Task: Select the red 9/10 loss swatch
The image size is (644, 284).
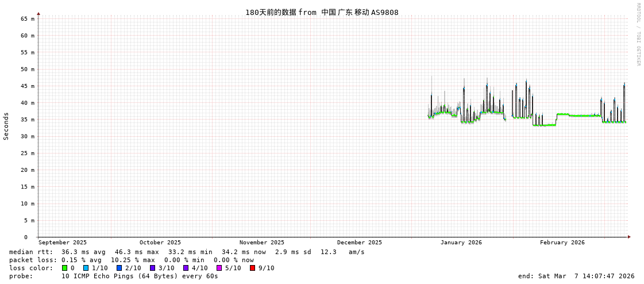Action: 252,268
